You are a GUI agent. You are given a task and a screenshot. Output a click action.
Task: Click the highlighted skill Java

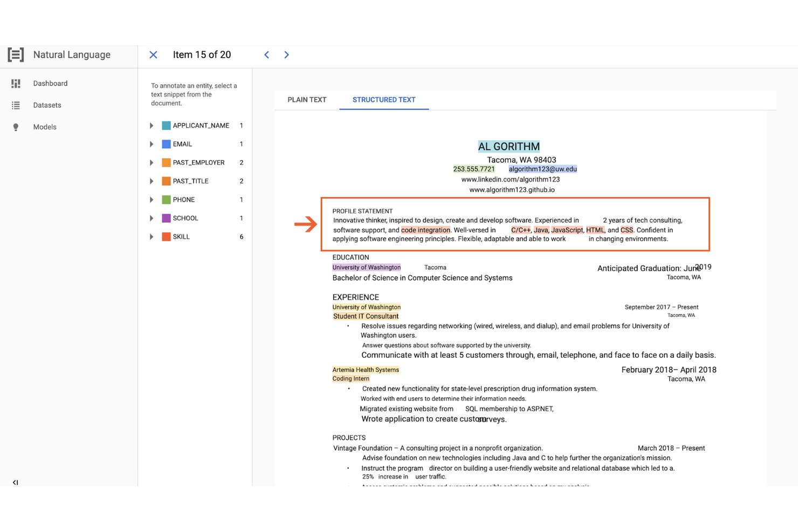click(x=541, y=230)
